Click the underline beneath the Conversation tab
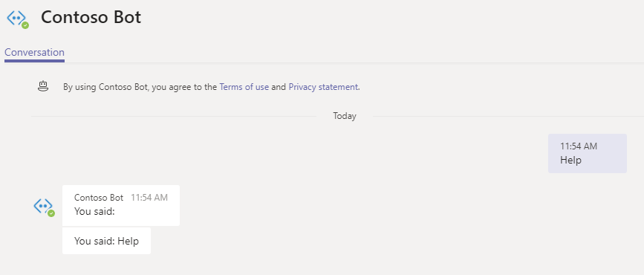Screen dimensions: 644x275 (x=34, y=61)
